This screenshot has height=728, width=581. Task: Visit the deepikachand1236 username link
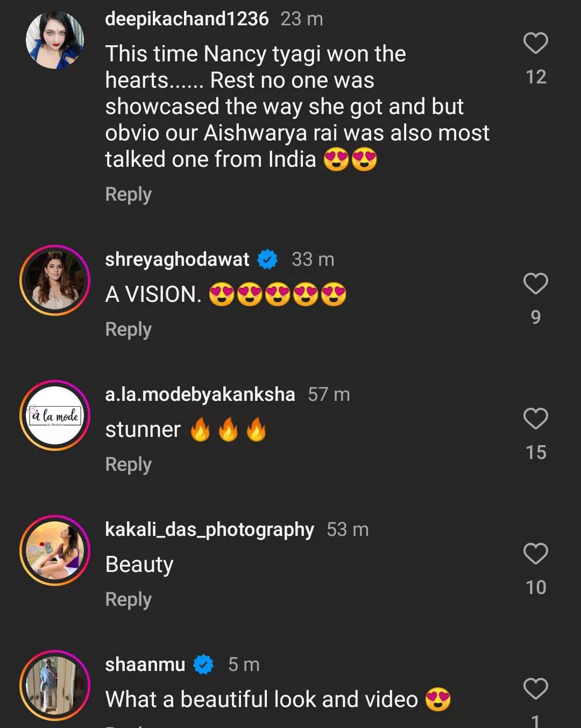tap(187, 19)
